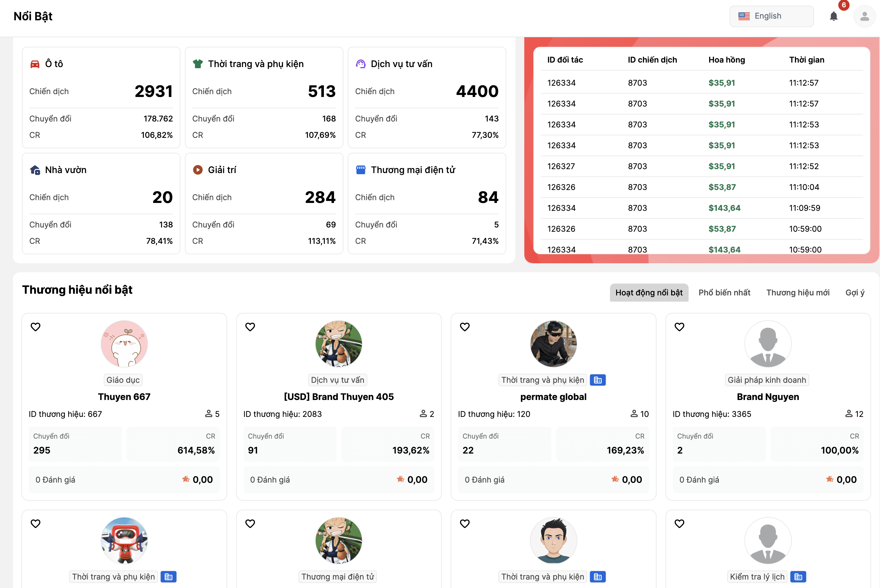This screenshot has width=880, height=588.
Task: Open the permate global brand name link
Action: (553, 397)
